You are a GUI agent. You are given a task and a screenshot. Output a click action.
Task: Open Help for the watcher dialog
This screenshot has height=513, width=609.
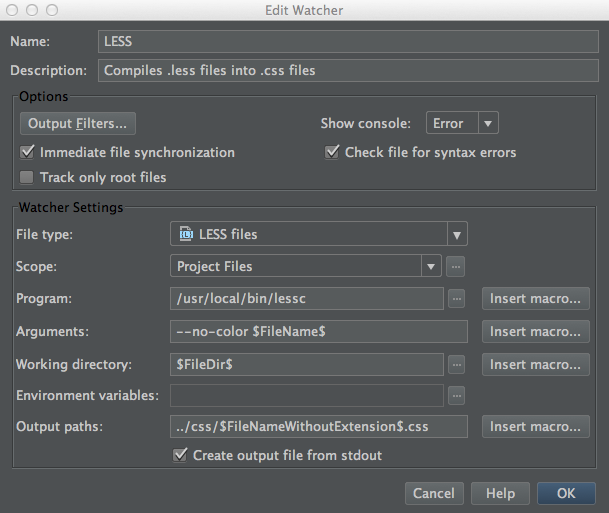click(x=500, y=493)
